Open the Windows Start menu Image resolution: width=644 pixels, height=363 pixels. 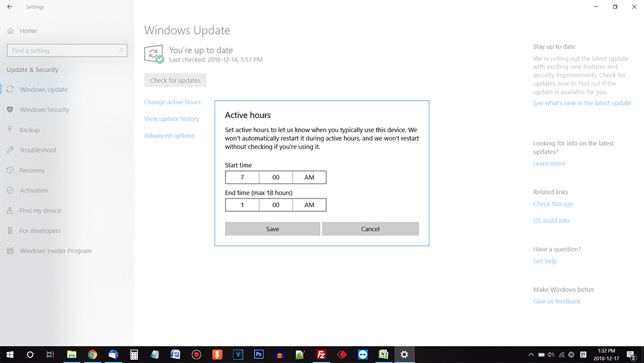click(10, 355)
